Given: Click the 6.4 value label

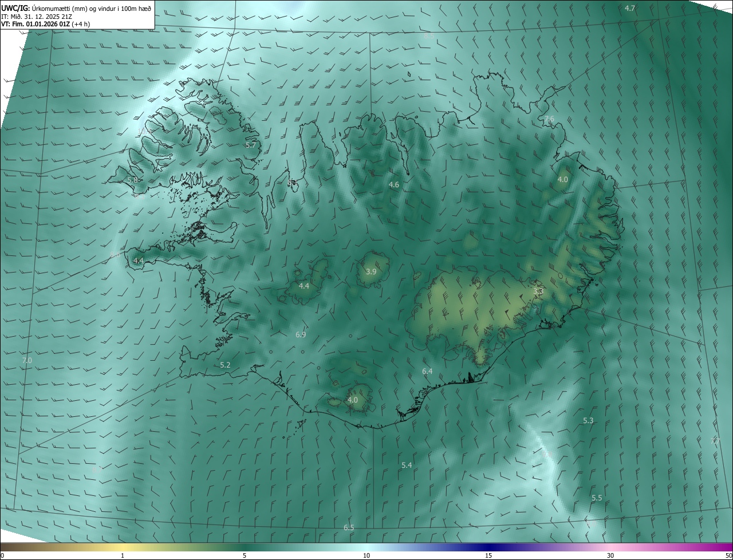Looking at the screenshot, I should [427, 371].
